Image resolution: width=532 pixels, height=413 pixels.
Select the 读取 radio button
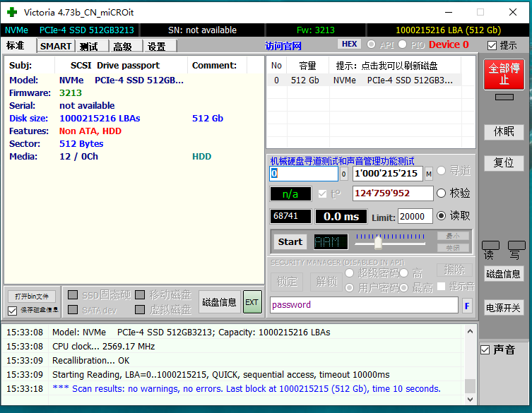tap(441, 215)
